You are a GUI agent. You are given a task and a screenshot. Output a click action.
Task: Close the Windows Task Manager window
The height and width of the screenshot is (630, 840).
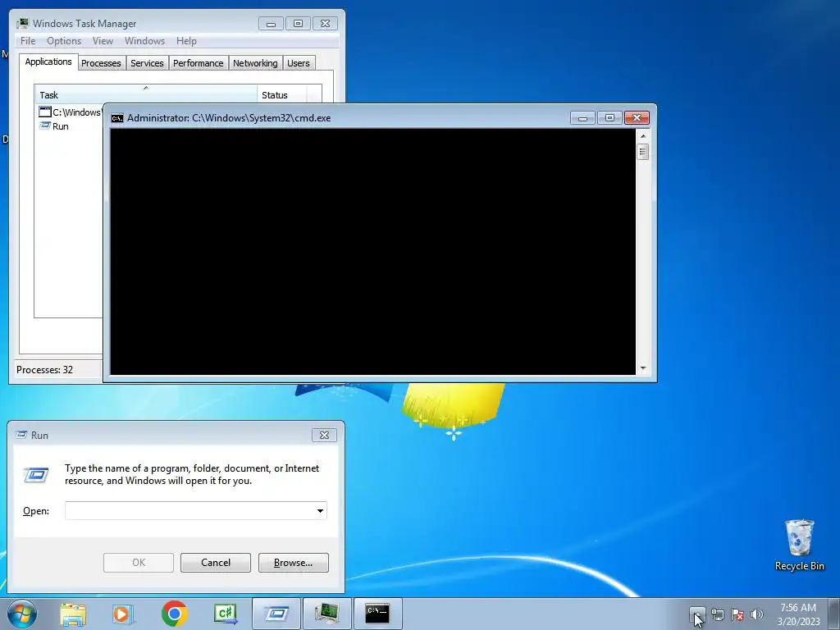coord(325,24)
